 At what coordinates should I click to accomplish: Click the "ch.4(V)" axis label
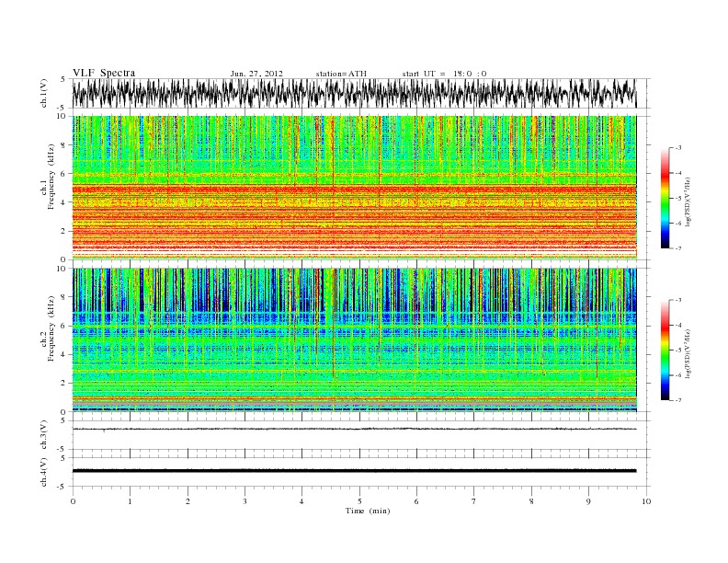[44, 472]
